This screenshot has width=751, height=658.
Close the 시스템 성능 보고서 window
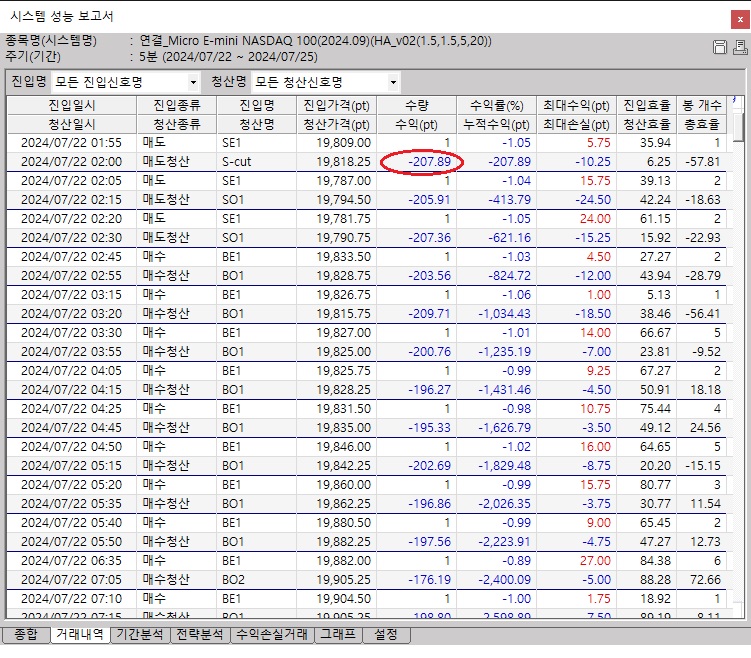pos(735,16)
